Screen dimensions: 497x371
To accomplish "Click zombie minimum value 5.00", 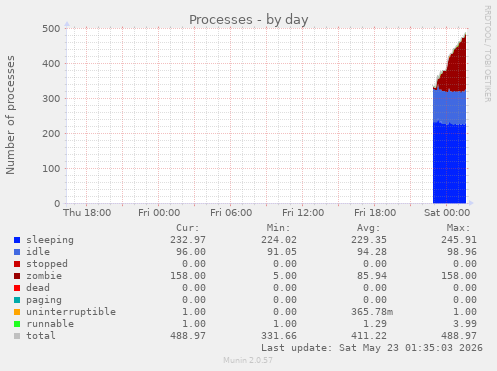I will tap(285, 276).
